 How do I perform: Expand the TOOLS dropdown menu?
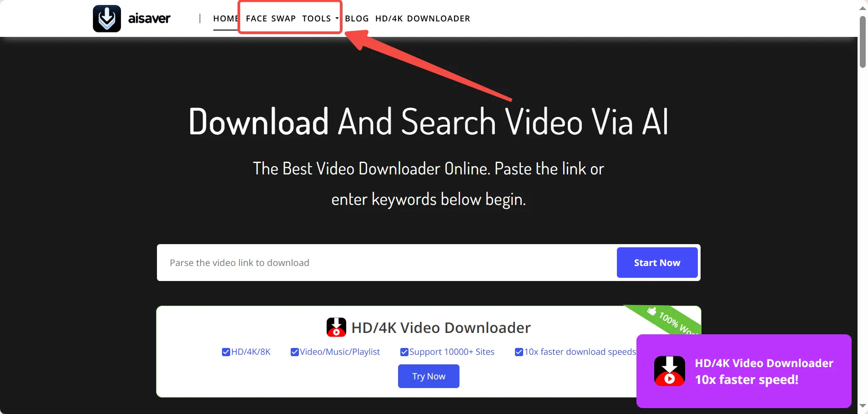click(320, 19)
